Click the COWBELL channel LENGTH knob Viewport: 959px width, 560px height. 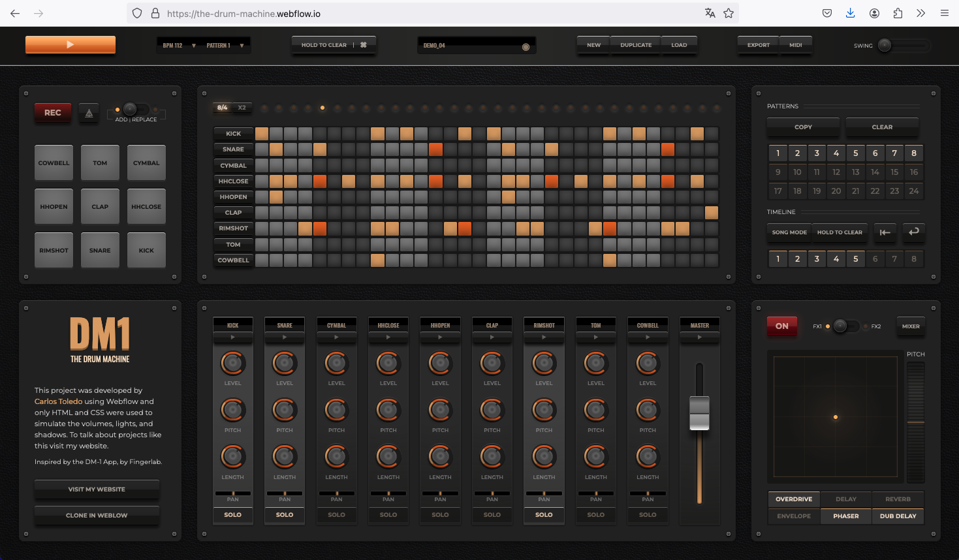pyautogui.click(x=648, y=457)
